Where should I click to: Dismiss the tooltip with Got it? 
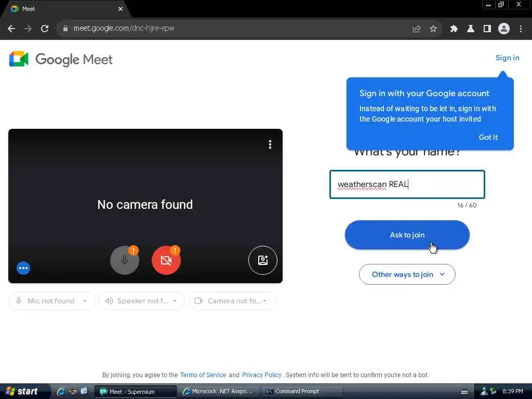coord(488,137)
